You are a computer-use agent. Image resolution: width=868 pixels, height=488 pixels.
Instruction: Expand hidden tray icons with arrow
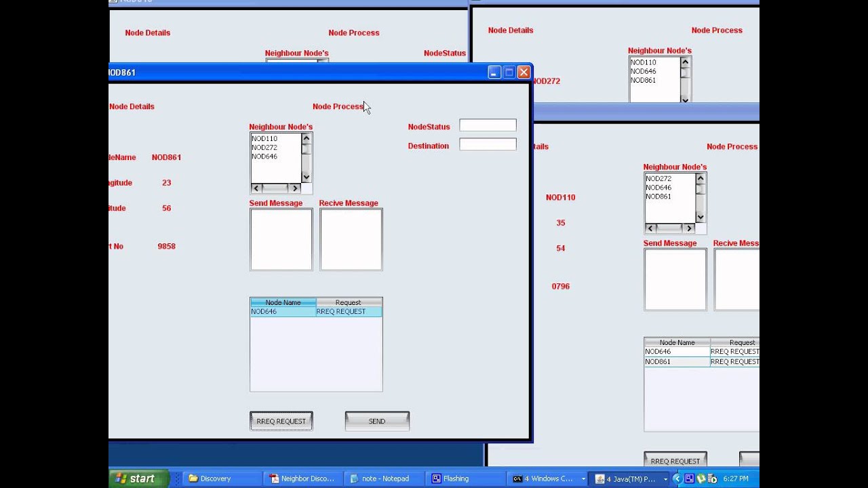(x=677, y=479)
